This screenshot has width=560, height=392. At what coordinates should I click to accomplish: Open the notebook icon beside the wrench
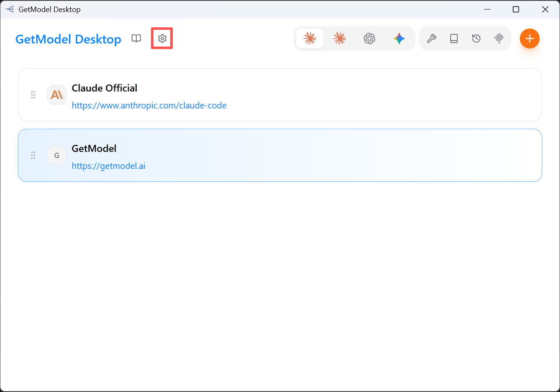[x=454, y=38]
